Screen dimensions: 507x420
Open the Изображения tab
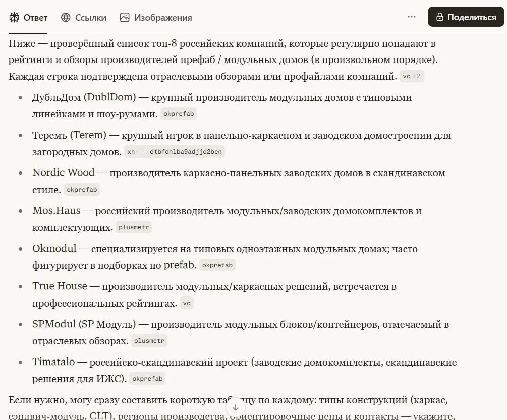pyautogui.click(x=156, y=18)
